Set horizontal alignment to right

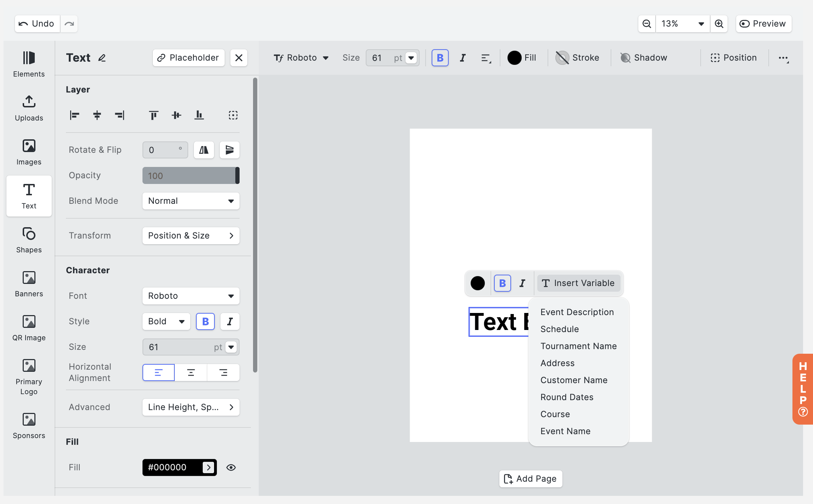click(x=223, y=373)
